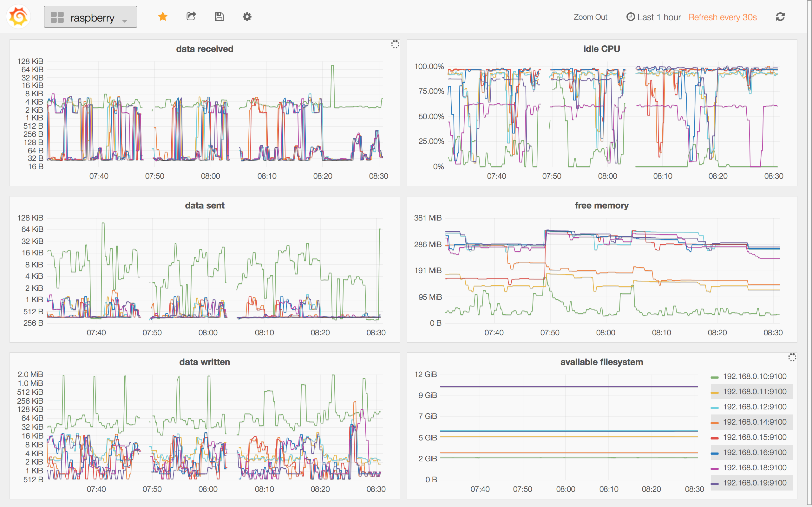This screenshot has width=812, height=507.
Task: Click the cyan 192.168.0.12:9100 color swatch
Action: pyautogui.click(x=714, y=408)
